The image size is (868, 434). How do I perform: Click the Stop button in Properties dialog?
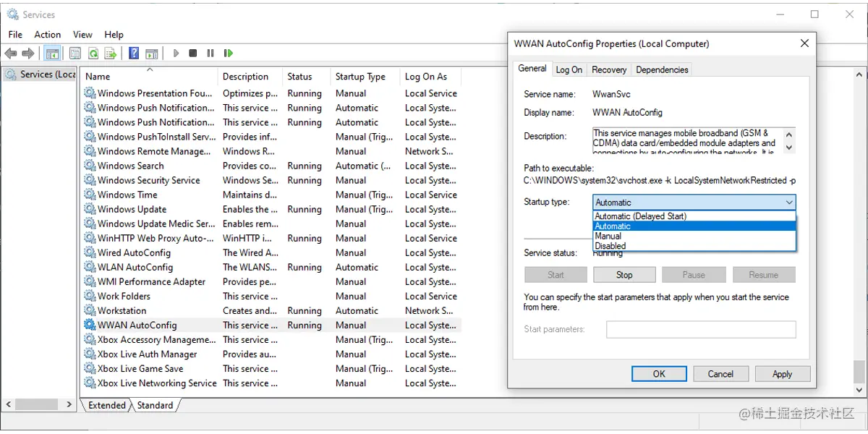point(624,275)
